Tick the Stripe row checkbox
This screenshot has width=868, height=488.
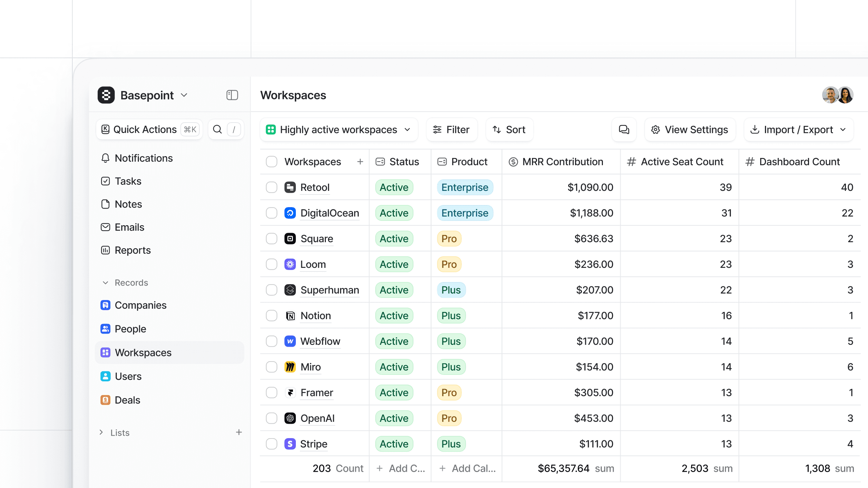coord(271,444)
